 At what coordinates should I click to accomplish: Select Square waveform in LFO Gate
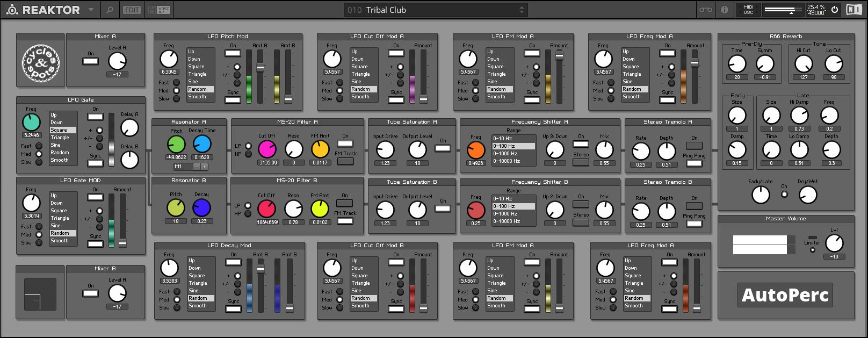[x=63, y=130]
